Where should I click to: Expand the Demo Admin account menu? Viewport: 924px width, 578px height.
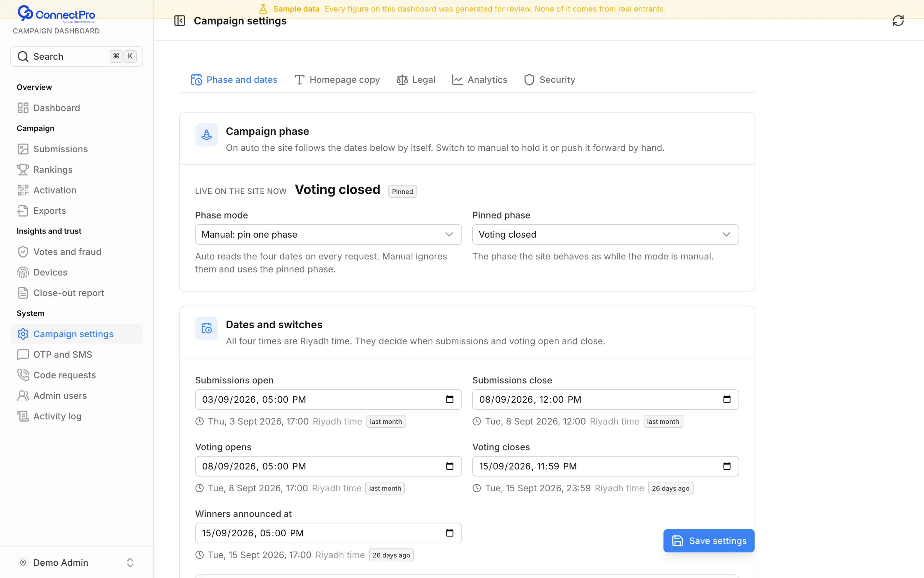pos(77,563)
